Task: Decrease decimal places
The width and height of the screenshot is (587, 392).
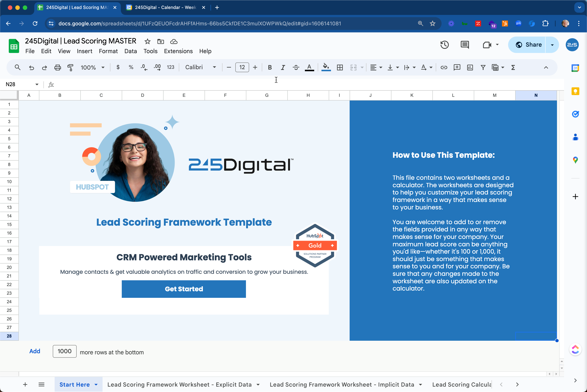Action: (x=144, y=68)
